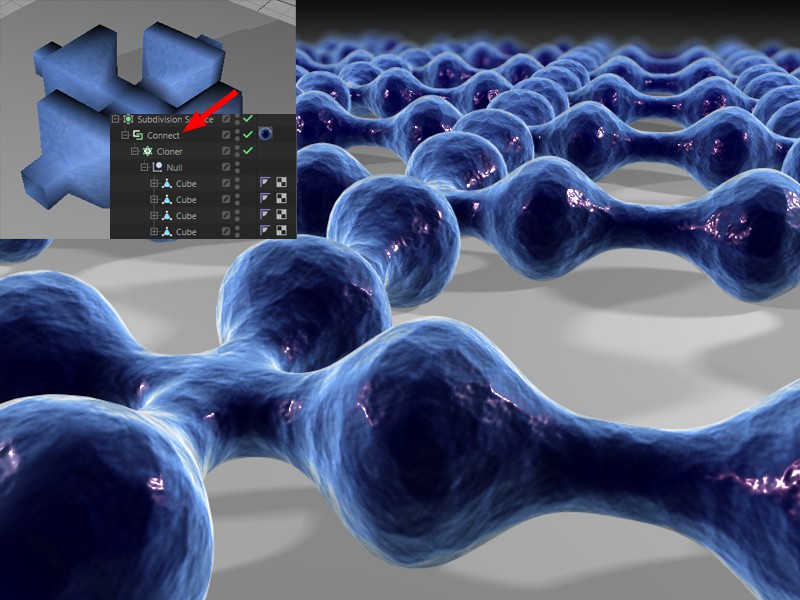Select the UVW tag on first Cube
800x600 pixels.
point(281,183)
